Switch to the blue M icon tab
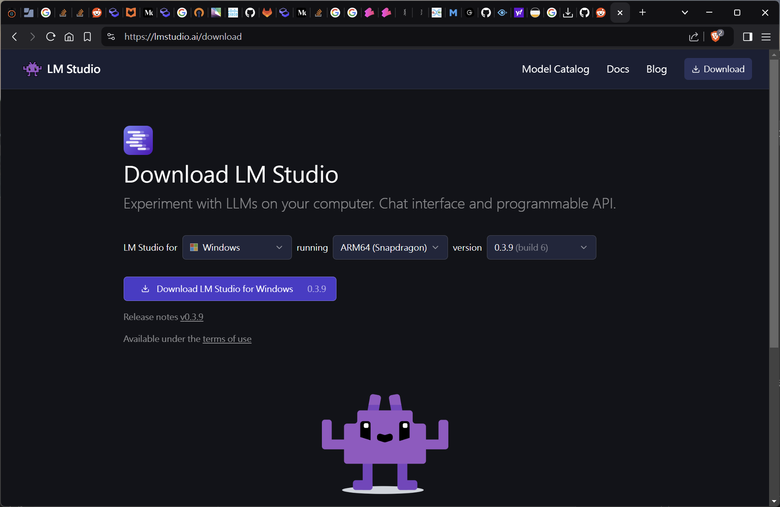This screenshot has width=780, height=507. click(453, 13)
